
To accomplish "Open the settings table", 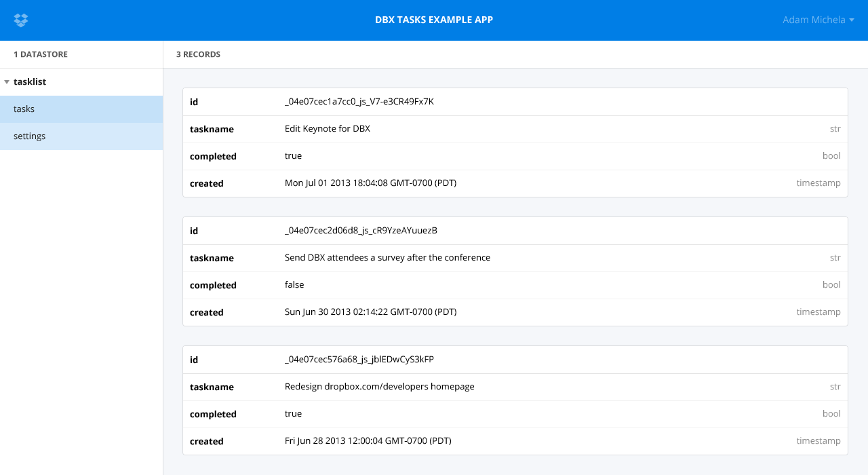I will tap(29, 136).
